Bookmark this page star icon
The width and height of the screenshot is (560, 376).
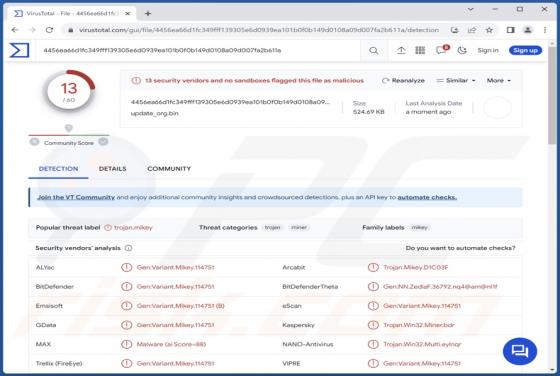tap(489, 30)
